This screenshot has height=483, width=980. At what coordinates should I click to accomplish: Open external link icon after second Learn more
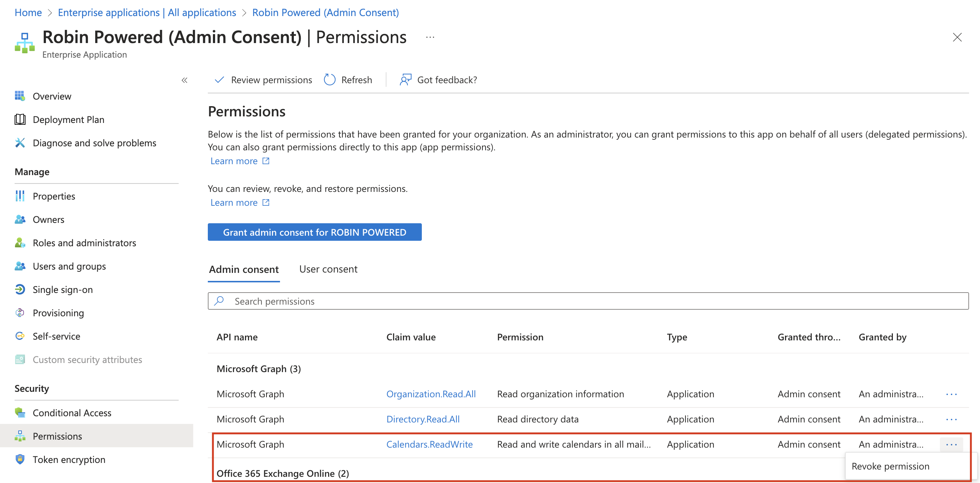[x=266, y=202]
